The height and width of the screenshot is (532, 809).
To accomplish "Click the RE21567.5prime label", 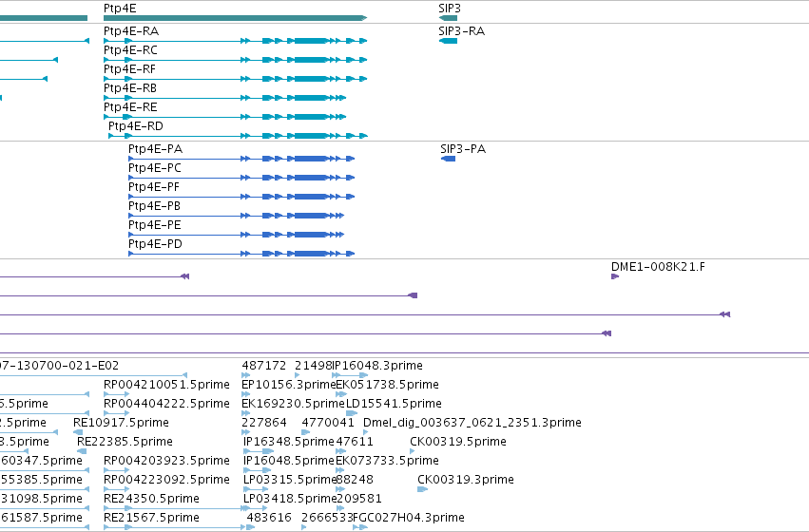I will pos(152,518).
